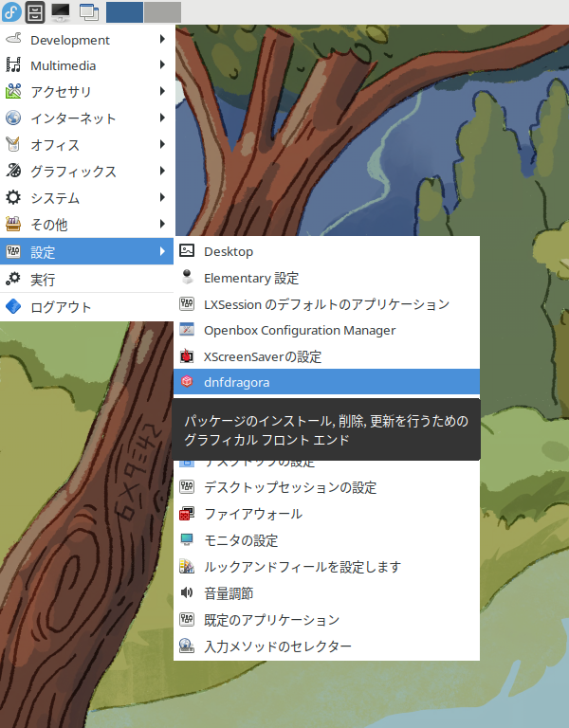
Task: Expand the Development submenu arrow
Action: tap(162, 39)
